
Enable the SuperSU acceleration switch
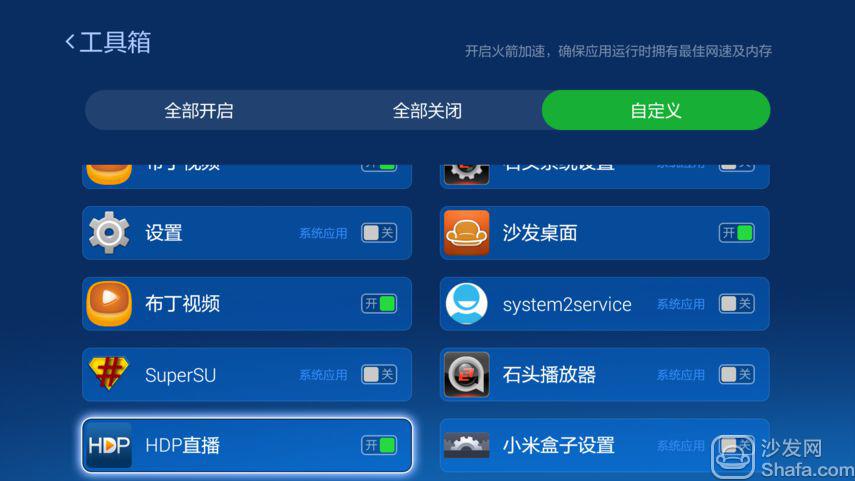pos(379,375)
